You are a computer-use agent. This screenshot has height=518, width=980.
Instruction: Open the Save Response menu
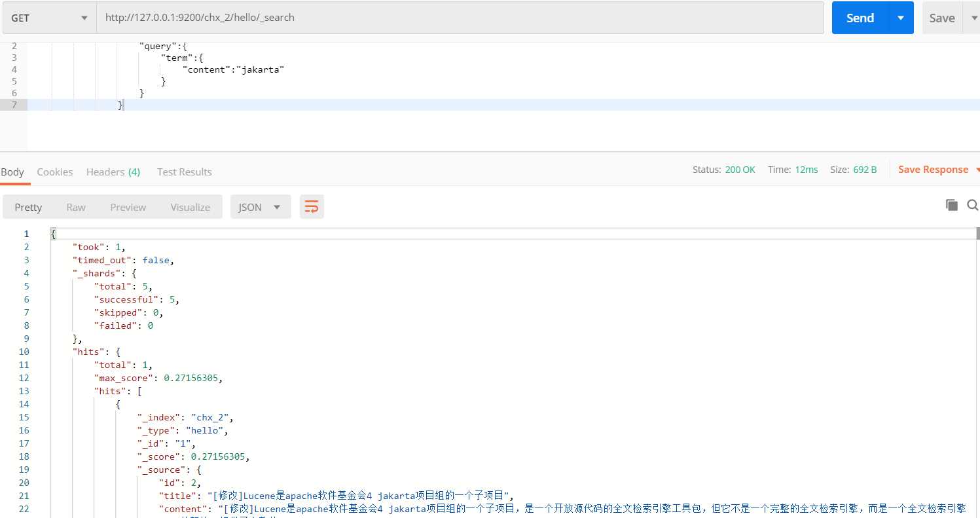point(938,170)
